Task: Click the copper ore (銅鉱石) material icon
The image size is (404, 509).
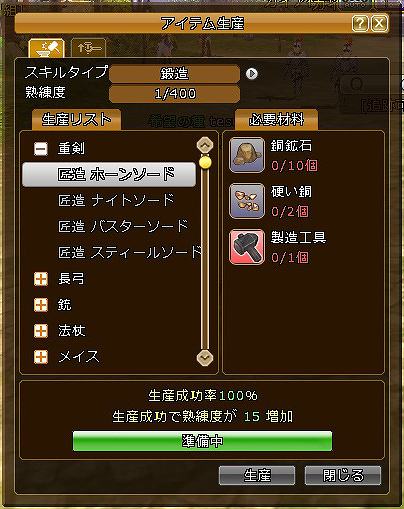Action: pyautogui.click(x=247, y=155)
